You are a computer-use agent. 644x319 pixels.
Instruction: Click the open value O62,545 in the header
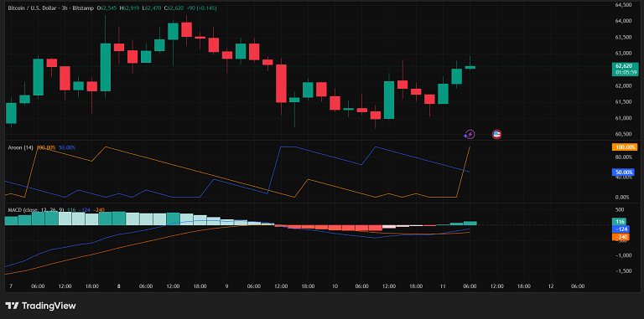click(106, 8)
